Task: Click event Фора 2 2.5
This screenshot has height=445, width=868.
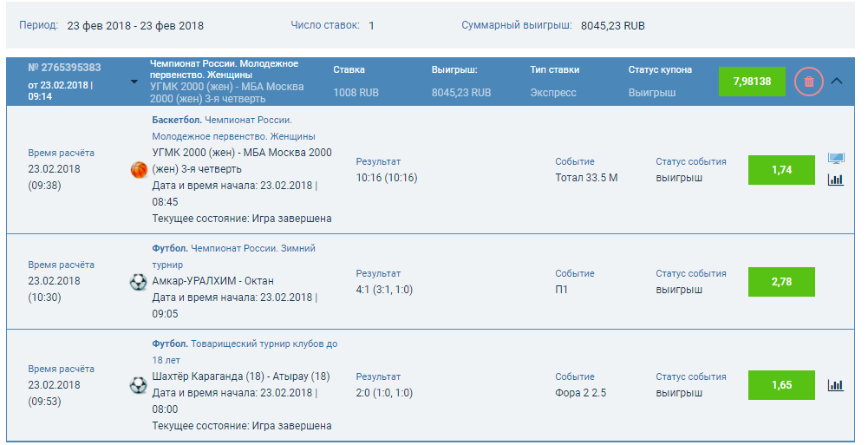Action: 581,392
